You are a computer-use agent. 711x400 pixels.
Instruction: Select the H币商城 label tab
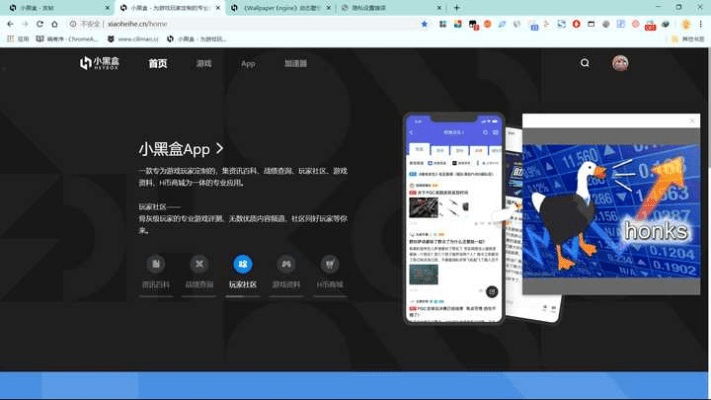click(330, 285)
